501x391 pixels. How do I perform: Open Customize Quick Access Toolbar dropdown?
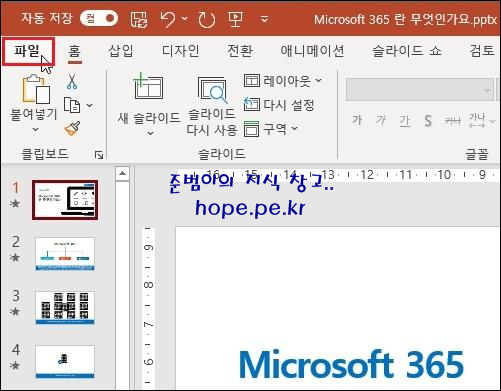click(x=264, y=19)
